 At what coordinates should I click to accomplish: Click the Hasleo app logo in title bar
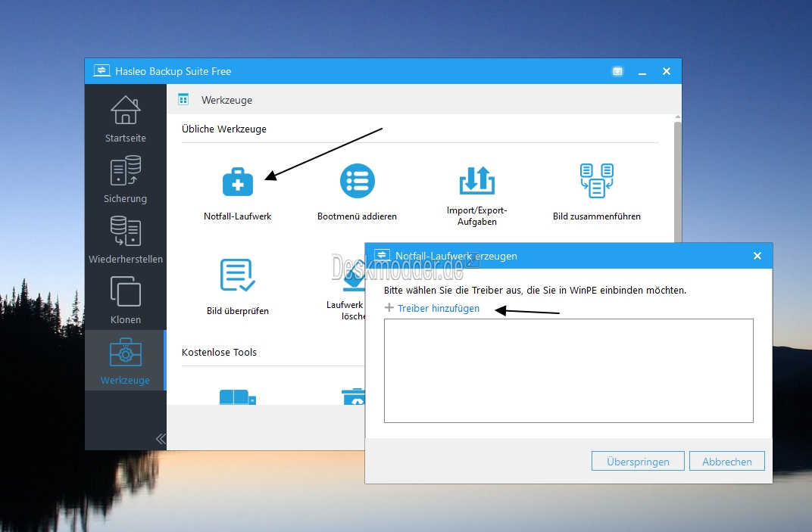tap(101, 71)
